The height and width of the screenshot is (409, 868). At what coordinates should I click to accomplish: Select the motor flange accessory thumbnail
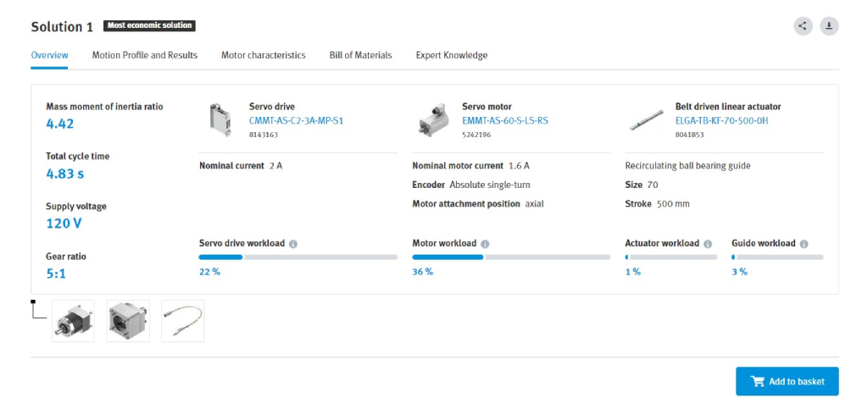point(128,321)
